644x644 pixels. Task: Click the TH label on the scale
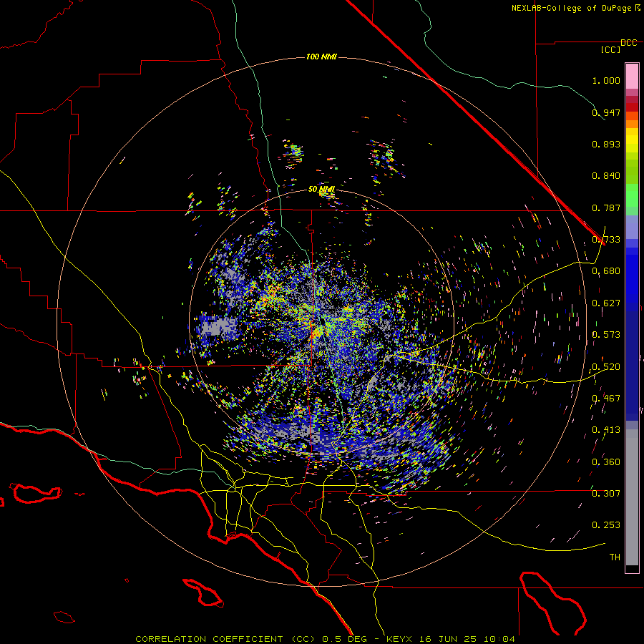615,557
